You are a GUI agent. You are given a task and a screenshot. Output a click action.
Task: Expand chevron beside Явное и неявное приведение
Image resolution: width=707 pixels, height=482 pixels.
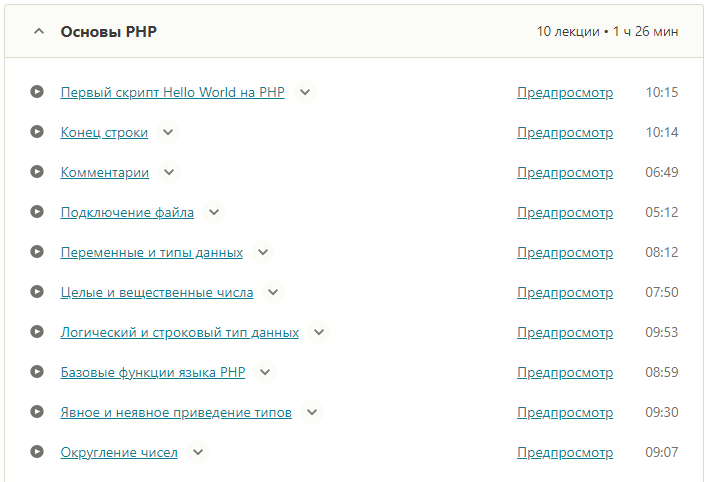[x=312, y=412]
